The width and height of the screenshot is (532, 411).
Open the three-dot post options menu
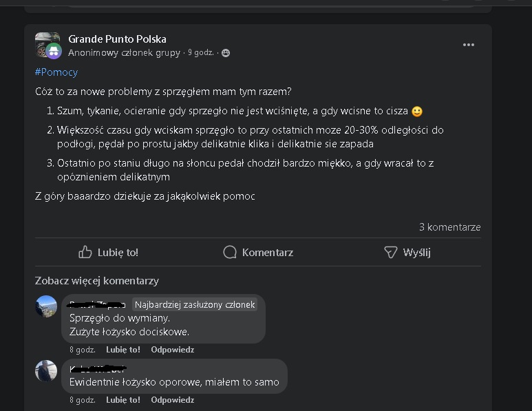469,45
